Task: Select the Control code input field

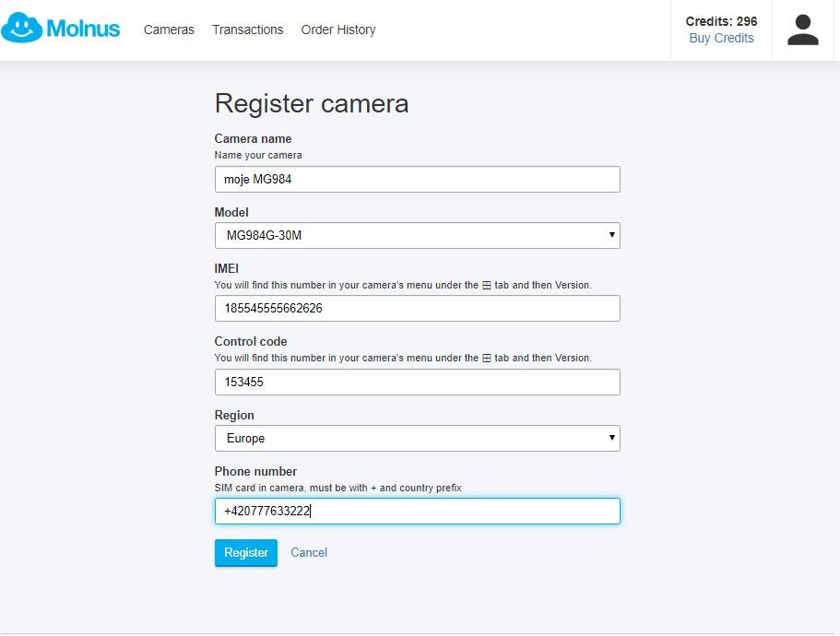Action: click(x=418, y=383)
